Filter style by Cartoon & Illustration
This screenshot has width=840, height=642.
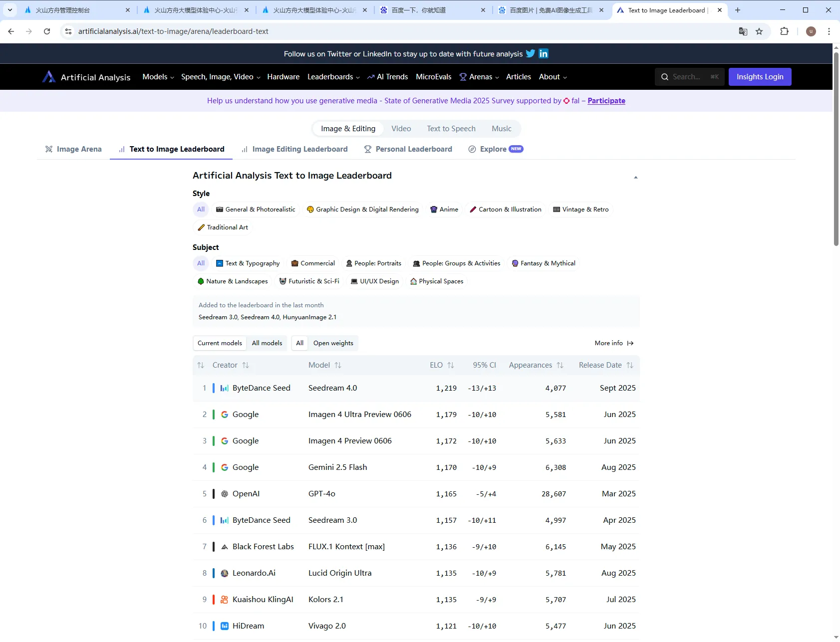tap(506, 210)
